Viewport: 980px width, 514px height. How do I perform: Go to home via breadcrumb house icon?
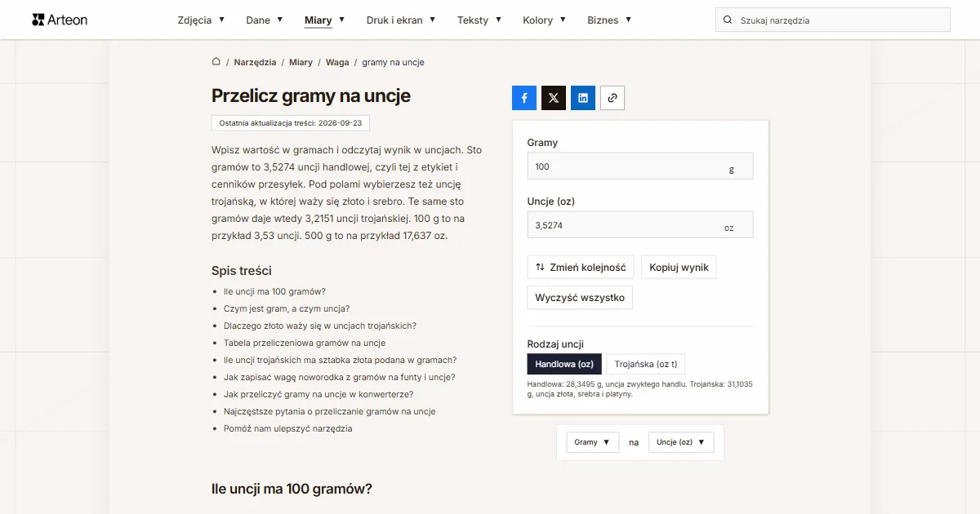(x=216, y=61)
